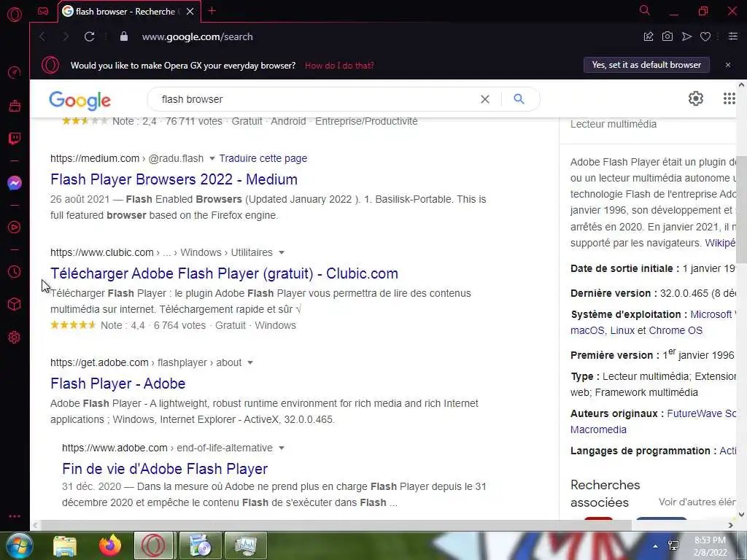Go back to the previous page
The height and width of the screenshot is (560, 747).
42,36
